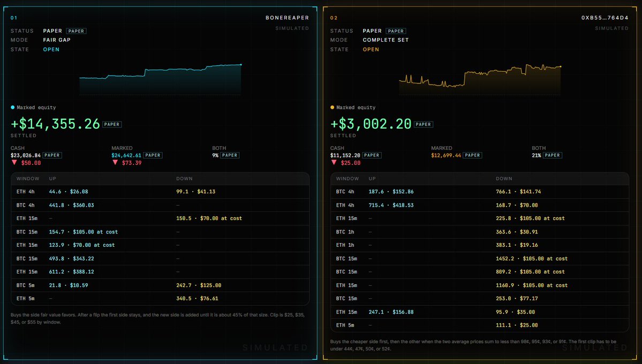Select the 493.8 · $343.22 BTC 15m cell
Screen dimensions: 642x364
click(72, 259)
